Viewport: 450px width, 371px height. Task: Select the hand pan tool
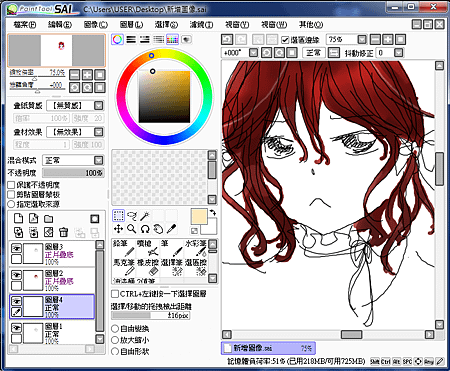point(158,229)
